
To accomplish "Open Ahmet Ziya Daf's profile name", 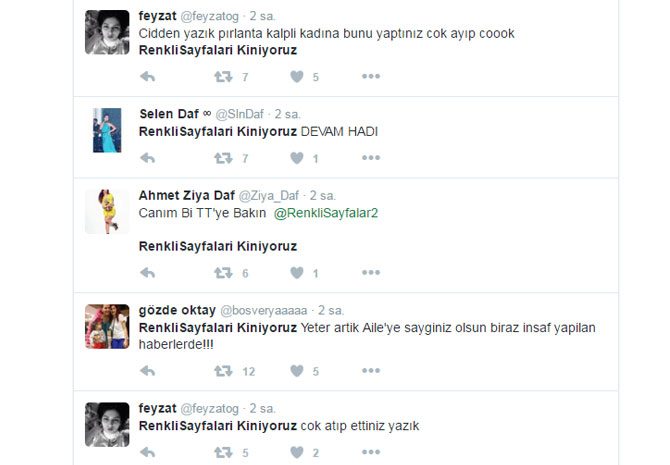I will point(187,195).
